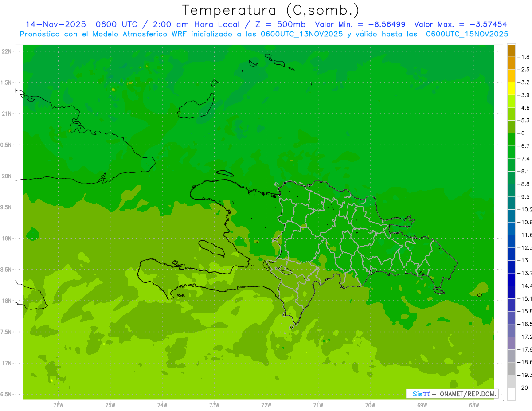Click the '21N' latitude label
This screenshot has height=411, width=532.
coord(7,114)
